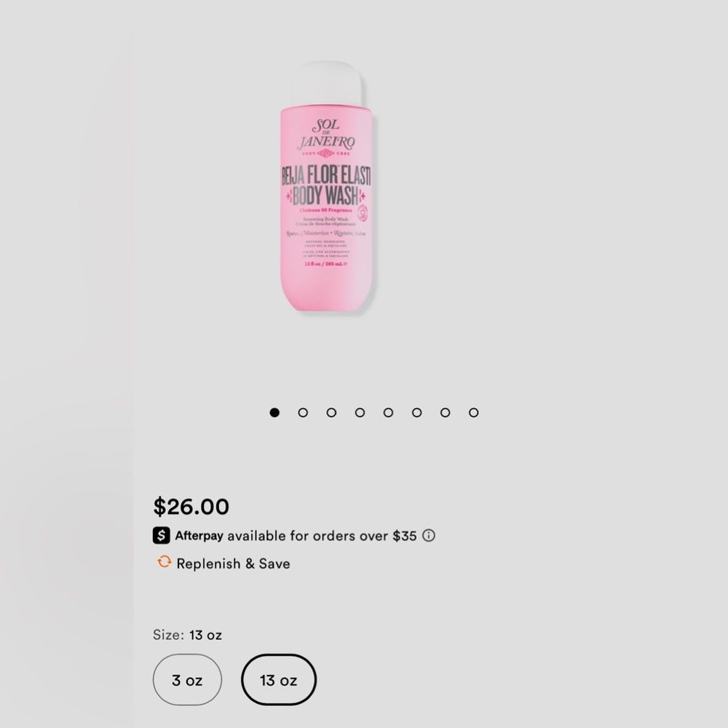Click the Afterpay available text link
The image size is (728, 728).
296,536
